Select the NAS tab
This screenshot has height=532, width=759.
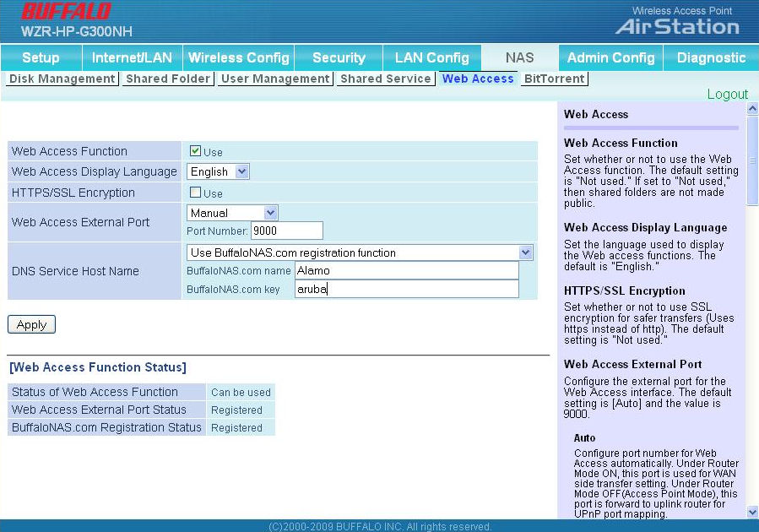519,57
